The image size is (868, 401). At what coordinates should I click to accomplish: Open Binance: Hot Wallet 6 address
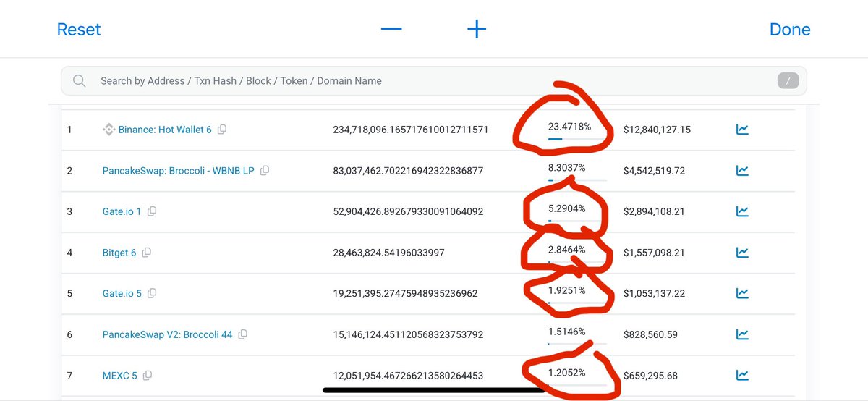coord(165,130)
